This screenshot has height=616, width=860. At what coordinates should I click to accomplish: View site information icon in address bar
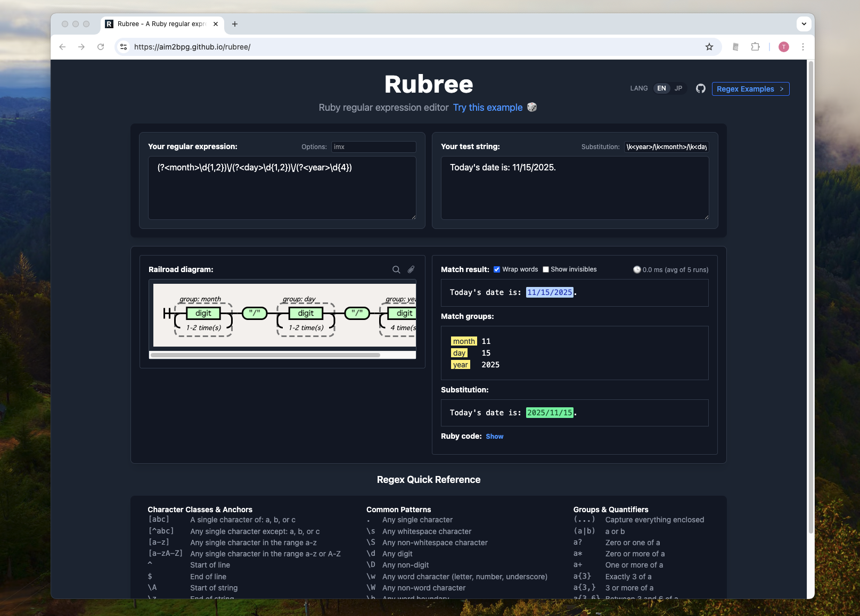(124, 47)
